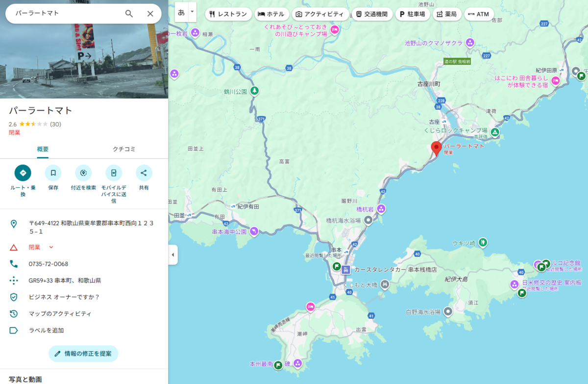588x384 pixels.
Task: Send to mobile device icon
Action: pos(114,173)
